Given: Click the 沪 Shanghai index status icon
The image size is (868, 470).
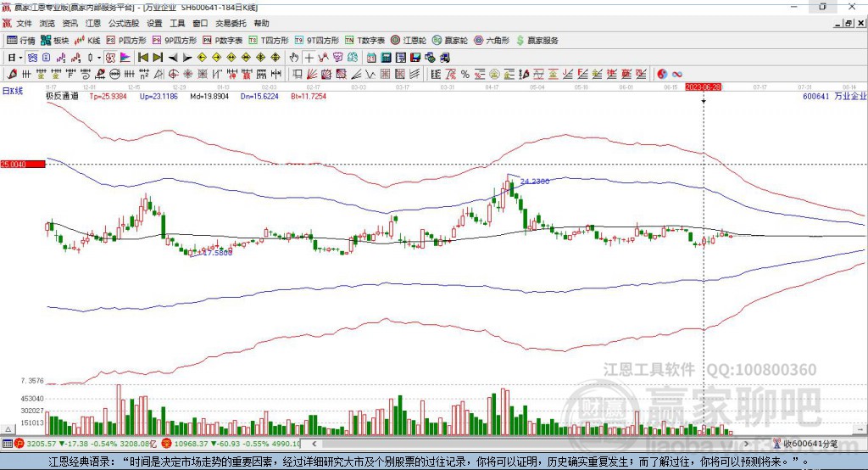Looking at the screenshot, I should [19, 444].
